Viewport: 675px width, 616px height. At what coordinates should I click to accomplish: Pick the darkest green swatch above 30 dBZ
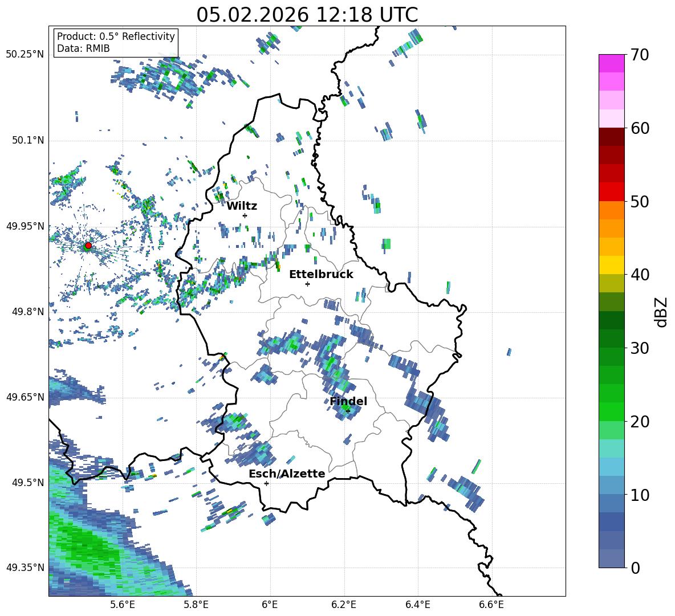coord(611,320)
